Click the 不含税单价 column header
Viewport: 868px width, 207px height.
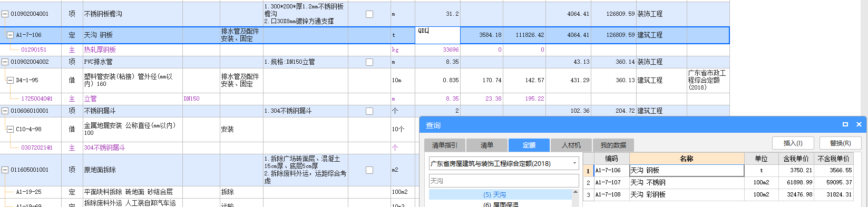point(834,159)
